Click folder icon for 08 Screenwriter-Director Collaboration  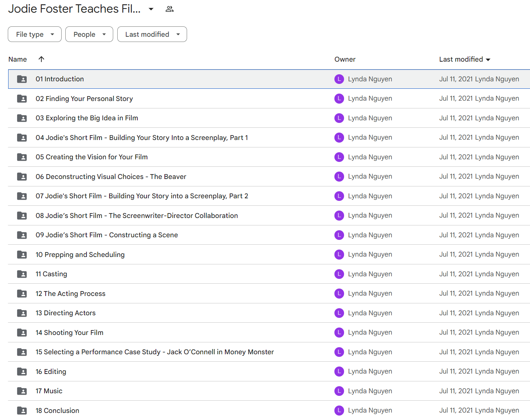tap(22, 215)
